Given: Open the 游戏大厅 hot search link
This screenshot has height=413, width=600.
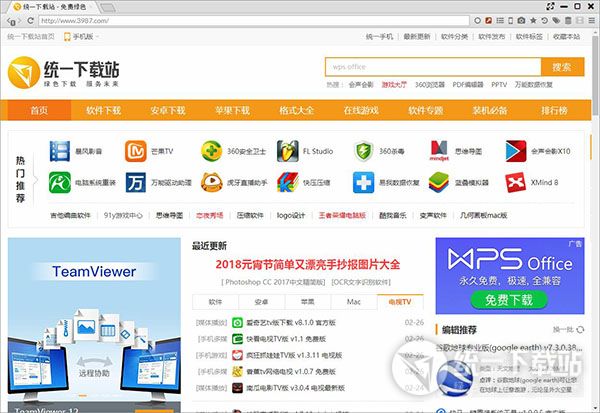Looking at the screenshot, I should click(x=394, y=85).
